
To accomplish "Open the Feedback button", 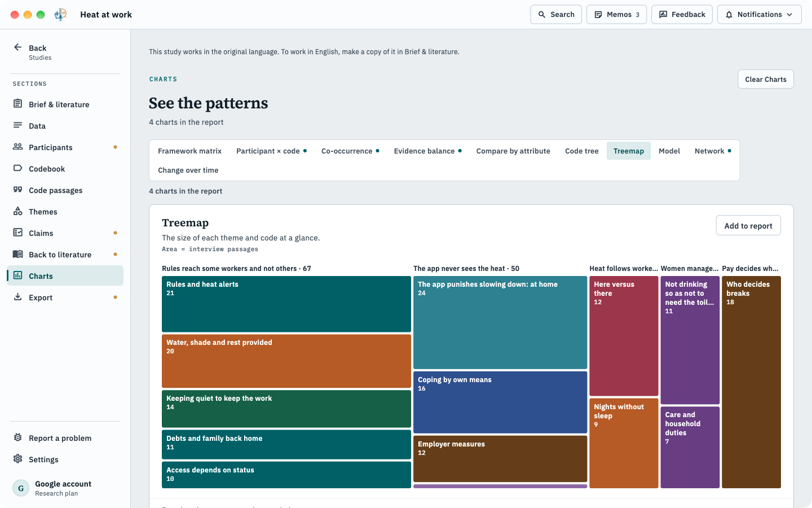I will pyautogui.click(x=682, y=15).
